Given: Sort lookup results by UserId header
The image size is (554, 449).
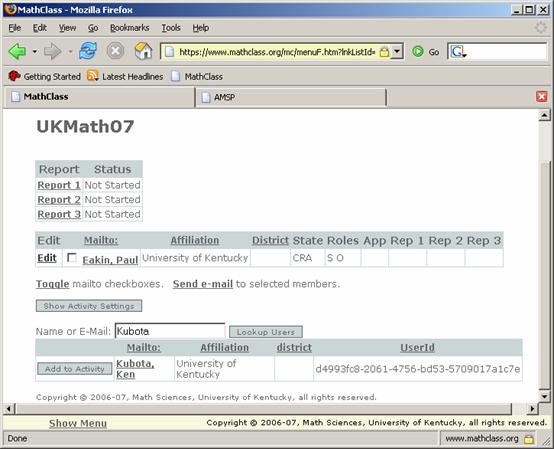Looking at the screenshot, I should pos(417,348).
